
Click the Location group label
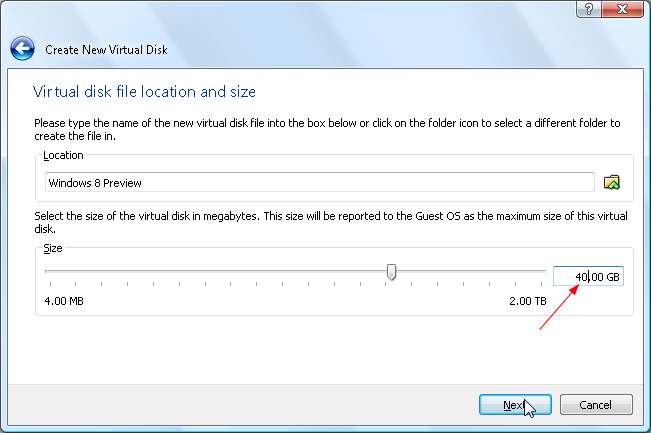pos(64,155)
